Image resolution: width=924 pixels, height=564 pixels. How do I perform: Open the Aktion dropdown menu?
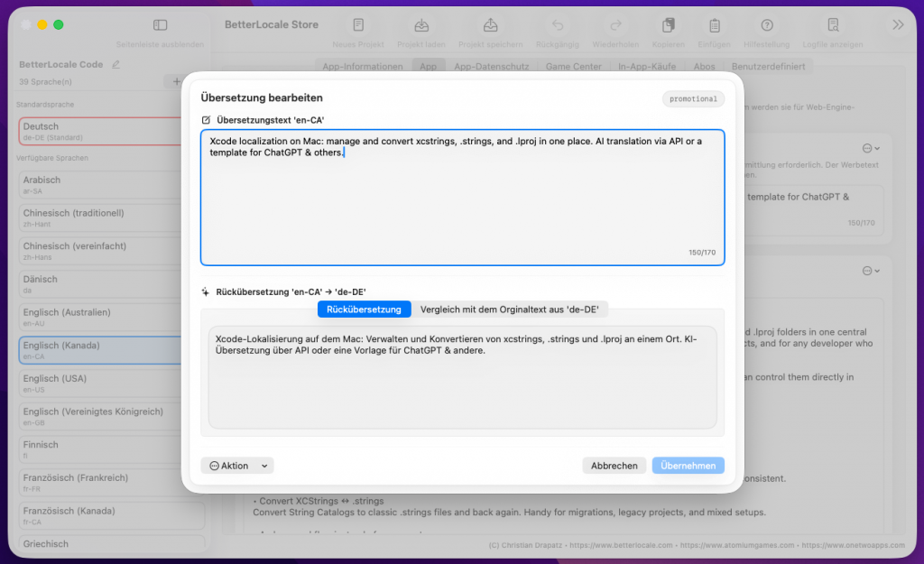pyautogui.click(x=237, y=466)
